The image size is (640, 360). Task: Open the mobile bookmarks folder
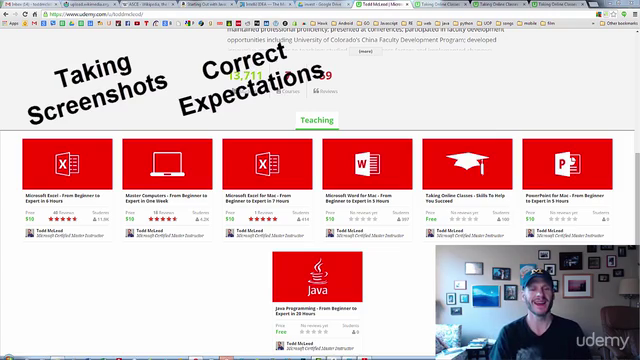pyautogui.click(x=527, y=23)
